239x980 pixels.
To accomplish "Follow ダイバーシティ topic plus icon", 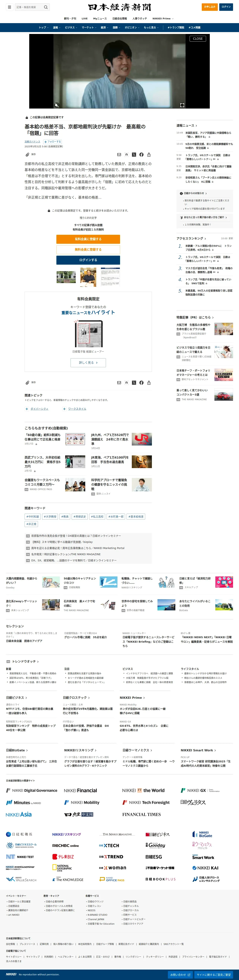I will click(27, 409).
